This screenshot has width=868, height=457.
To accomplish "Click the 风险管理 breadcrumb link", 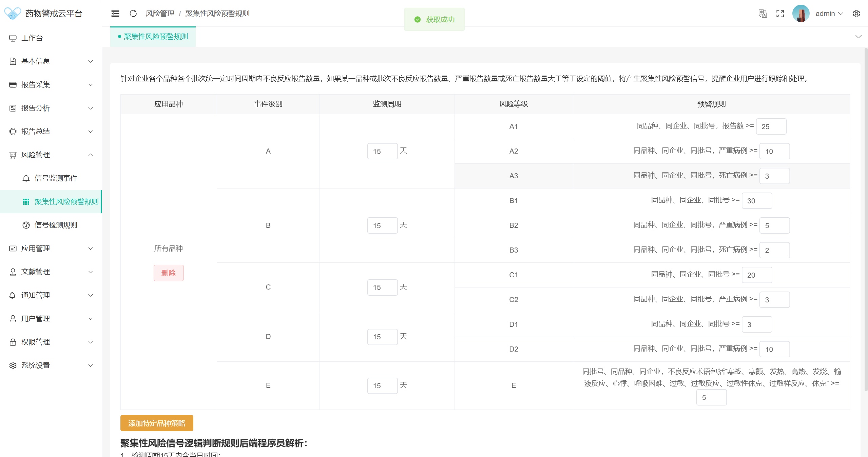I will point(160,14).
